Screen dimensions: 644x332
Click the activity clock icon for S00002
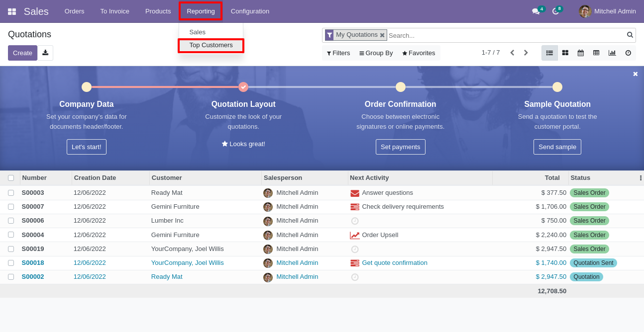[355, 277]
